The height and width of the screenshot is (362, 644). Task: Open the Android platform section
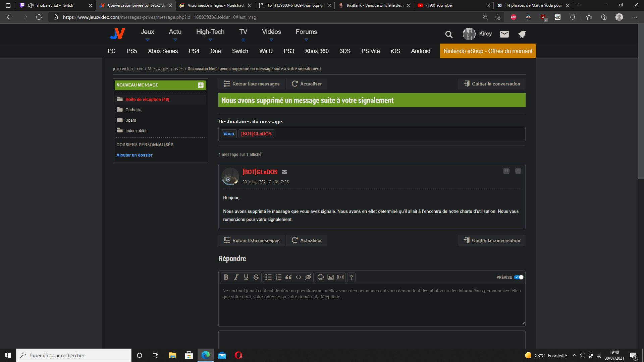coord(421,51)
